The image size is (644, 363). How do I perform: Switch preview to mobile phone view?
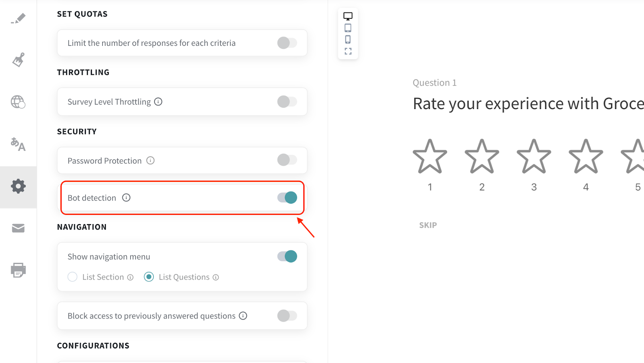click(348, 39)
